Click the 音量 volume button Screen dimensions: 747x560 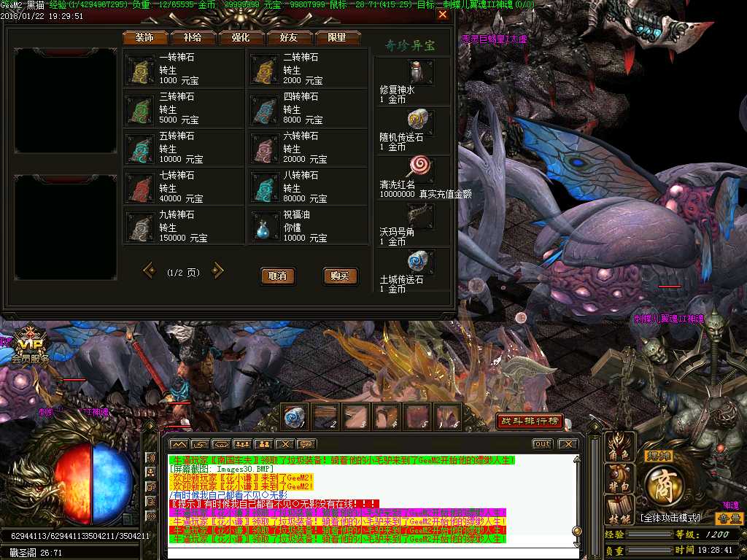[x=729, y=518]
